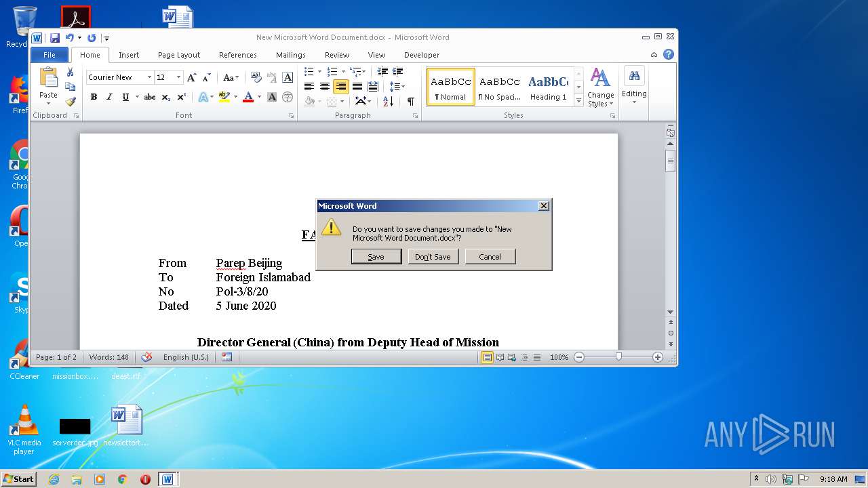The image size is (868, 488).
Task: Click the Clear Formatting icon
Action: click(256, 77)
